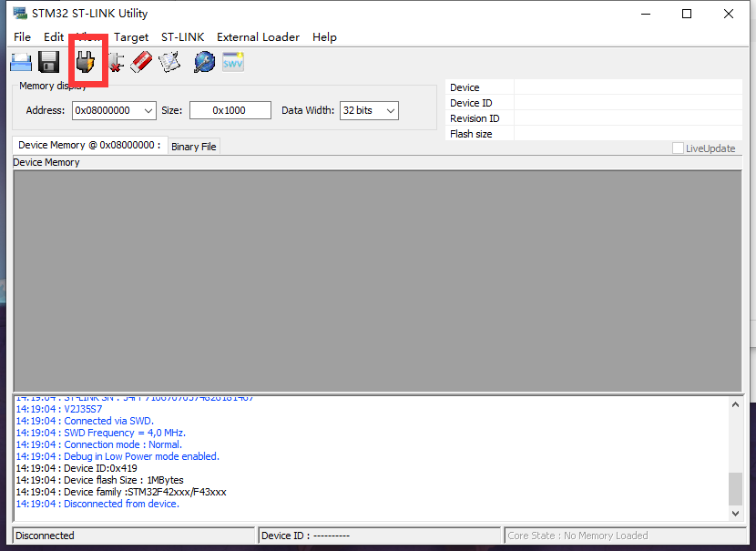Click the ST-LINK Utility title bar app icon
Image resolution: width=756 pixels, height=551 pixels.
click(x=20, y=13)
